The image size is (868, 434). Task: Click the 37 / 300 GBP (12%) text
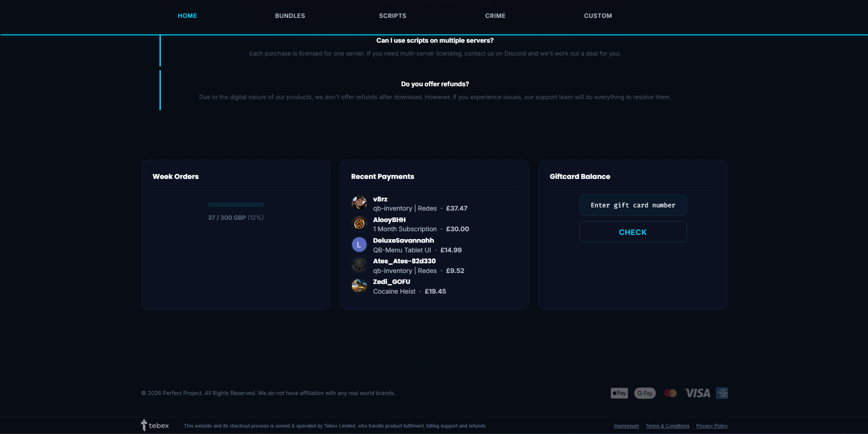(236, 217)
